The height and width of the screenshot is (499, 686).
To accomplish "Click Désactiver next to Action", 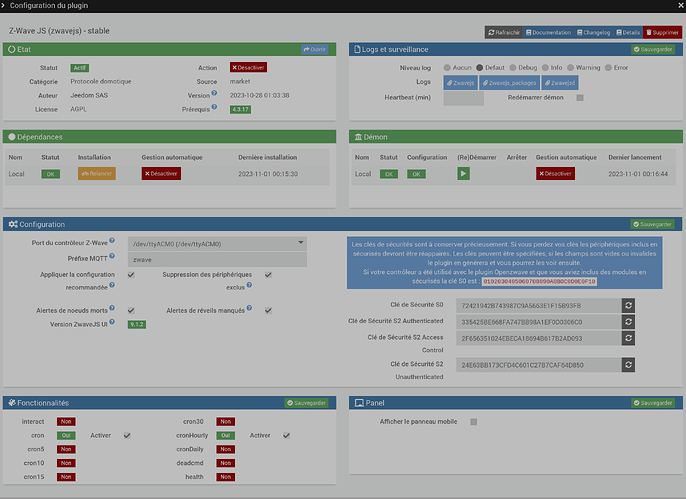I will click(x=248, y=67).
